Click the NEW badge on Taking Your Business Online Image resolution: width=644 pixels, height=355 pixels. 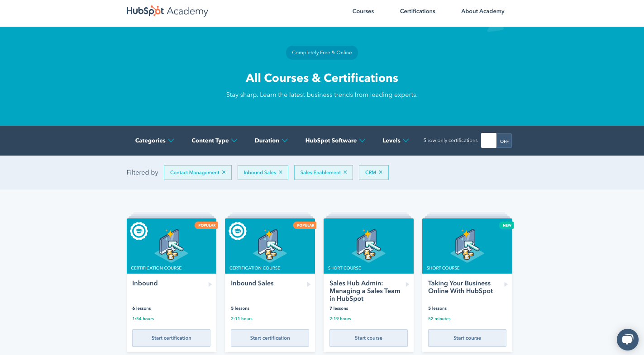pos(506,225)
